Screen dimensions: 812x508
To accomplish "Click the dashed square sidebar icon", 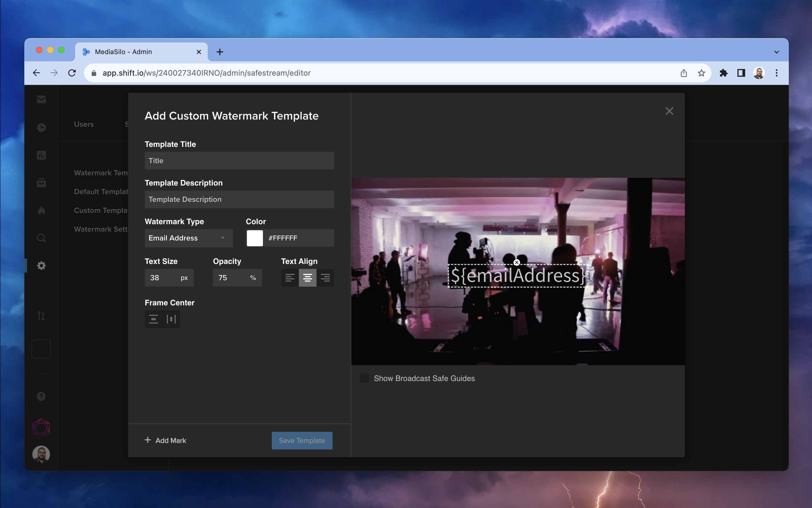I will tap(41, 349).
